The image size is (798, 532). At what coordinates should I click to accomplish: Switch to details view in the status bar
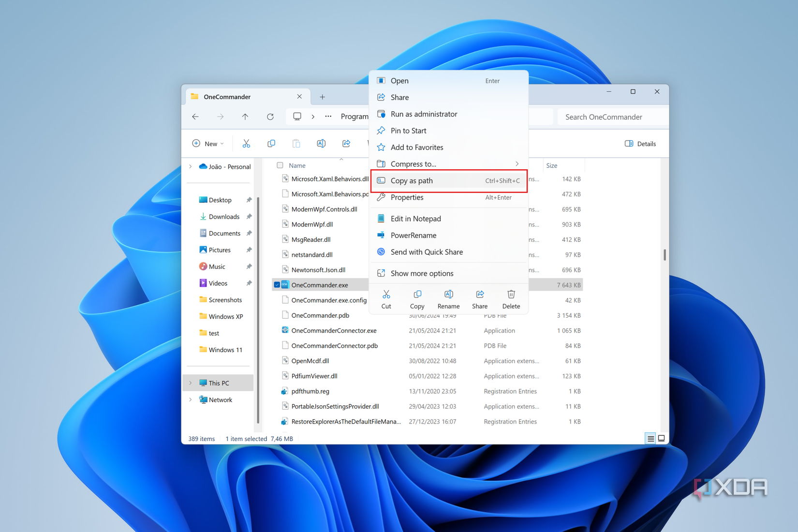click(x=650, y=438)
